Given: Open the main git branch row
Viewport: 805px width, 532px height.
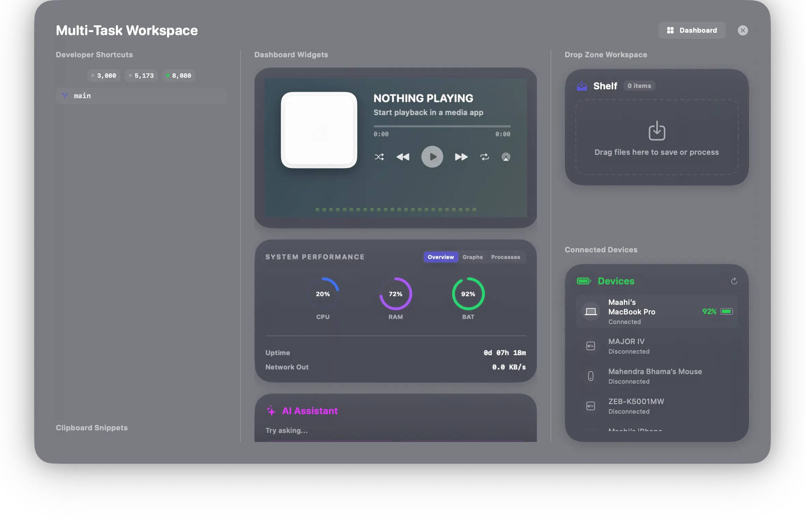Looking at the screenshot, I should tap(141, 96).
